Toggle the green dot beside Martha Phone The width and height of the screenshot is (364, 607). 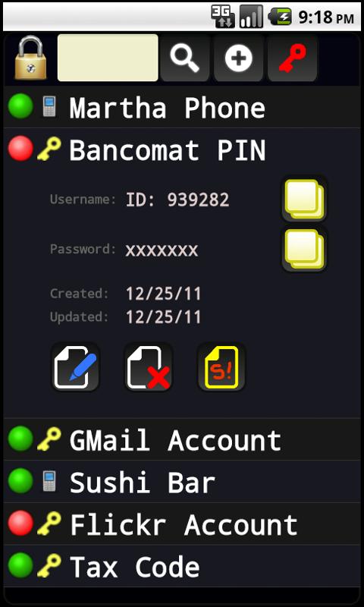pos(20,106)
